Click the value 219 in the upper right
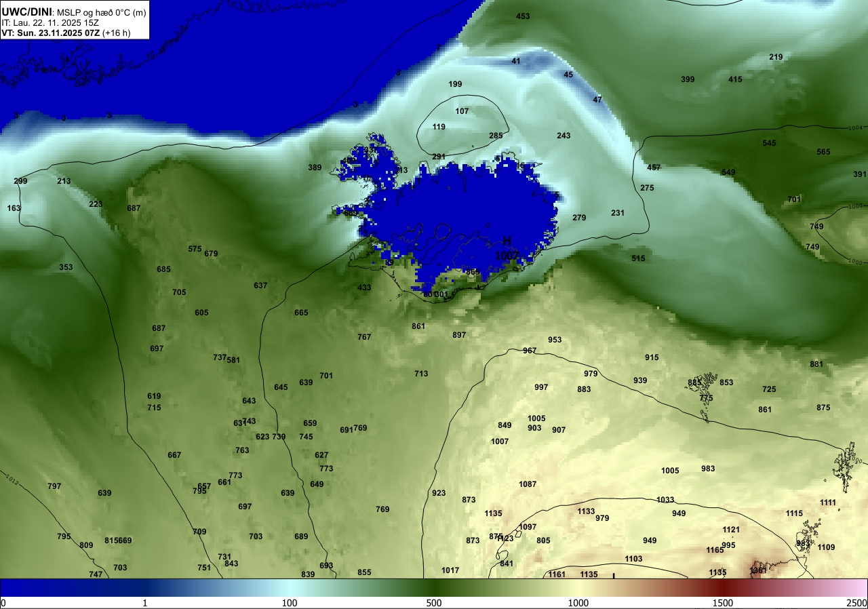The image size is (868, 609). [776, 57]
